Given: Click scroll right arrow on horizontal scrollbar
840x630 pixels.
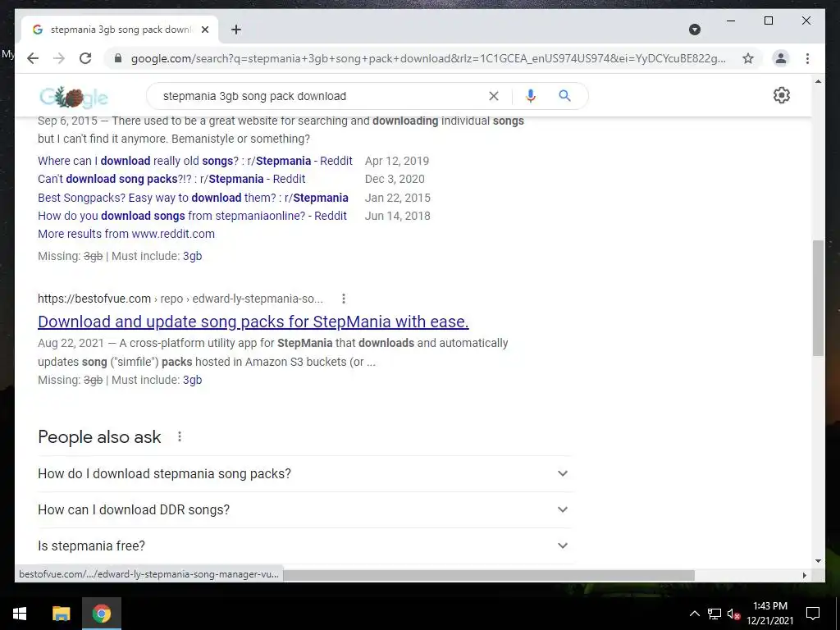Looking at the screenshot, I should 804,575.
